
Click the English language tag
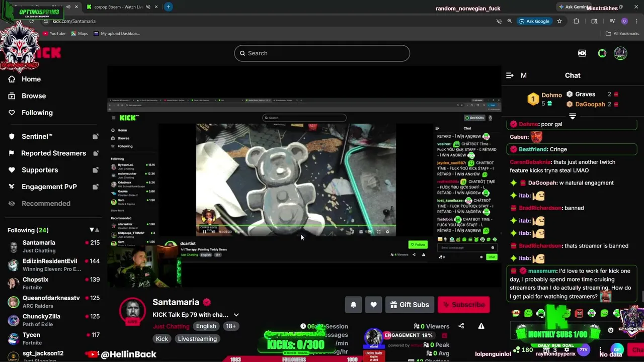point(206,326)
